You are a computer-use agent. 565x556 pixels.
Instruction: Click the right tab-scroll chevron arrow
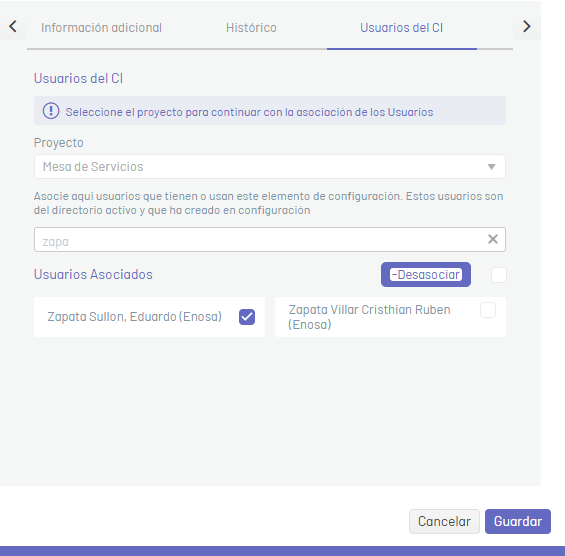click(x=526, y=26)
